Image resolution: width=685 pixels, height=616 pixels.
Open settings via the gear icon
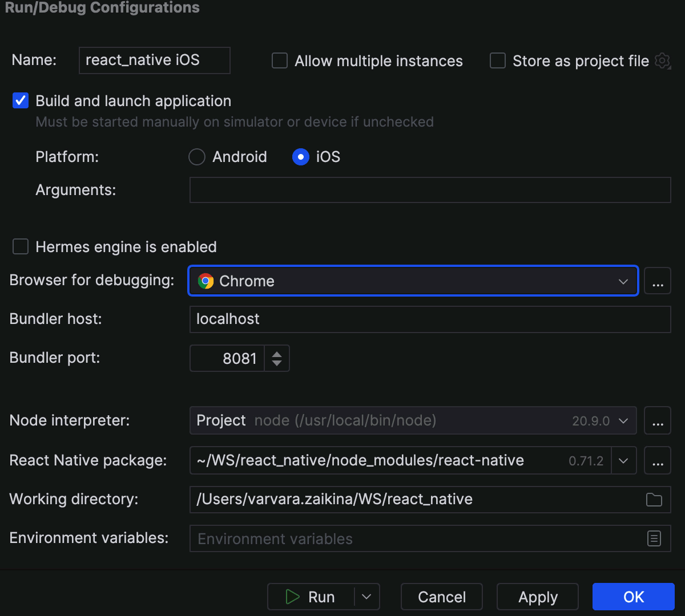(x=662, y=61)
